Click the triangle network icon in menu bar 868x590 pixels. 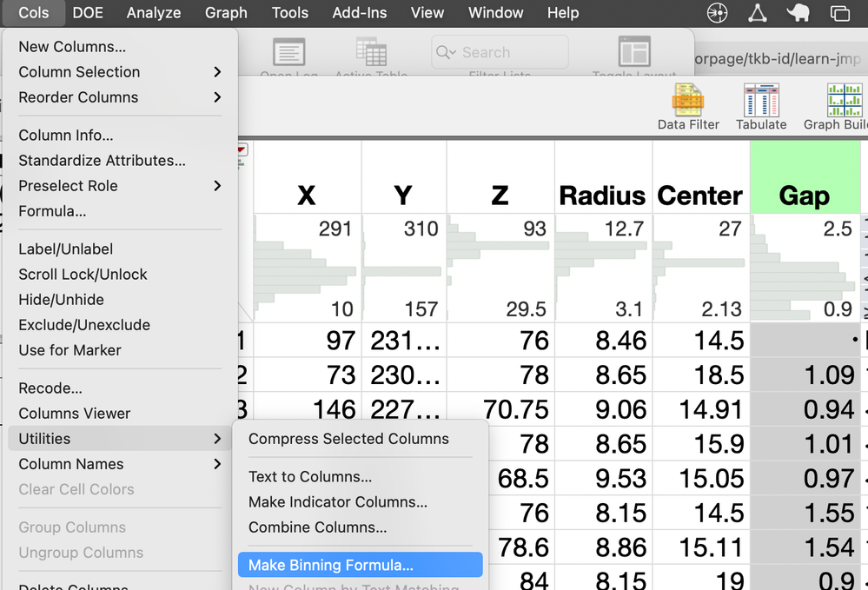pos(758,13)
